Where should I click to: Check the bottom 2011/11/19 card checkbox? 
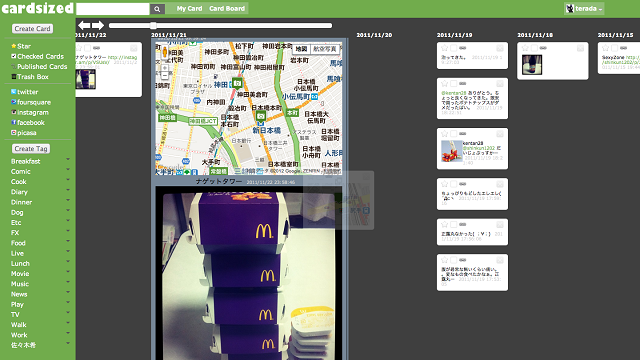453,260
